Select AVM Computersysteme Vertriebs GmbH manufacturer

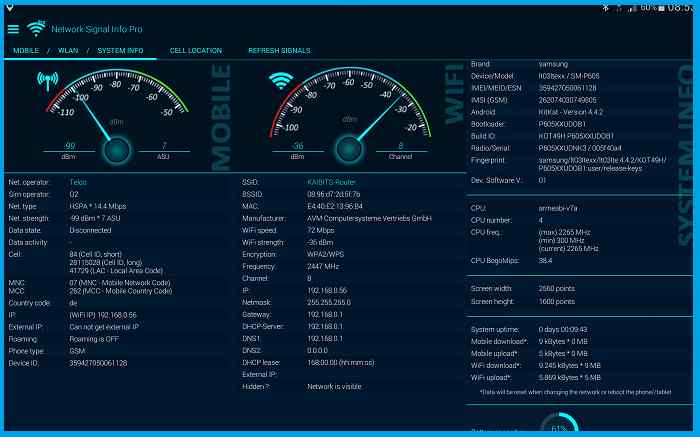(369, 218)
